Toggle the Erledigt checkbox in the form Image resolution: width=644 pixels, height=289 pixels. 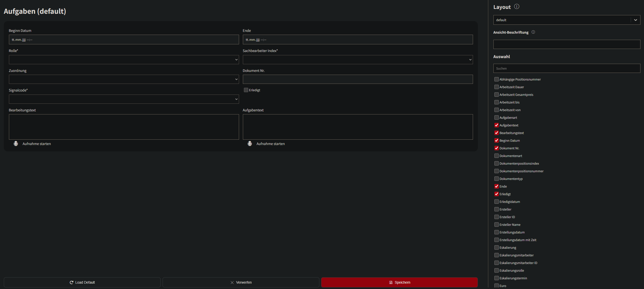[x=246, y=90]
